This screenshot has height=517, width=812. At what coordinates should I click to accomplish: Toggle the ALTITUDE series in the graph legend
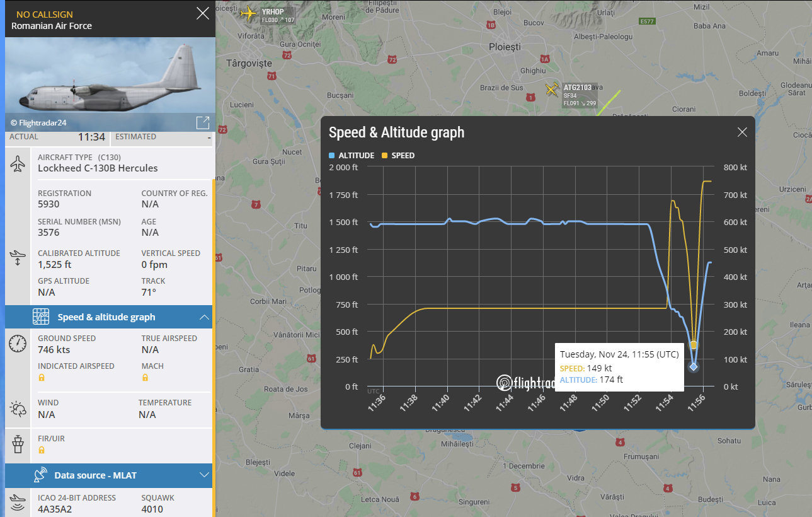click(352, 156)
